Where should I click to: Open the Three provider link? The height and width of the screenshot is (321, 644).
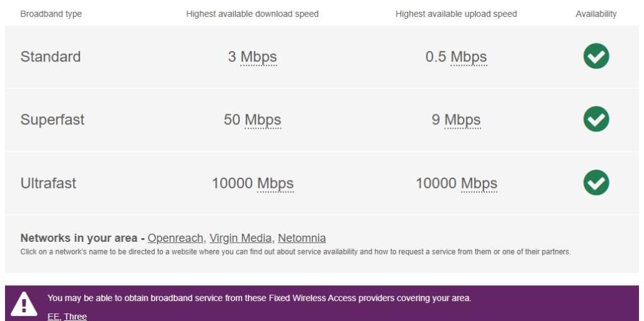75,317
